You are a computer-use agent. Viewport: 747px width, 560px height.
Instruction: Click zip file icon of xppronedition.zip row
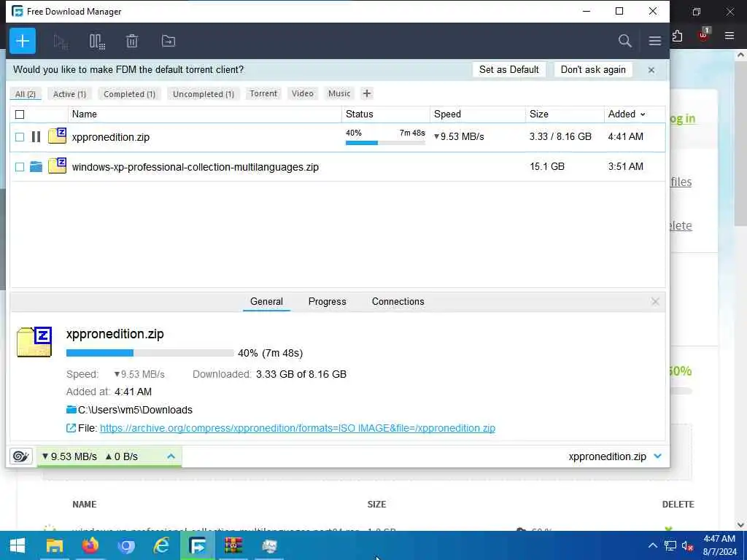[57, 136]
